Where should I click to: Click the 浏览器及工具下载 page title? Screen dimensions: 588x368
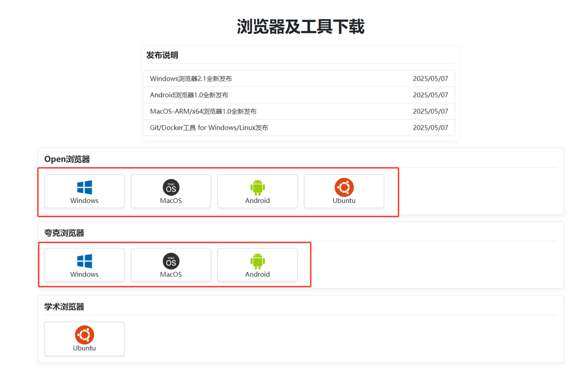tap(300, 26)
